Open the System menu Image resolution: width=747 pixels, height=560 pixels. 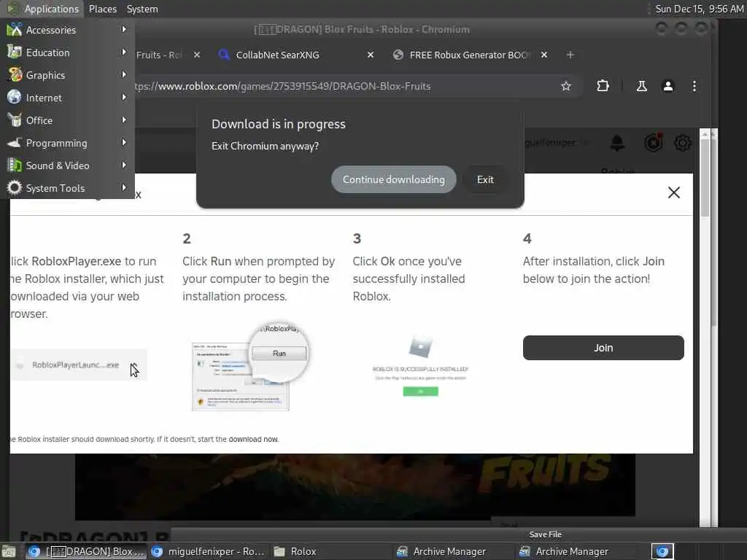142,9
